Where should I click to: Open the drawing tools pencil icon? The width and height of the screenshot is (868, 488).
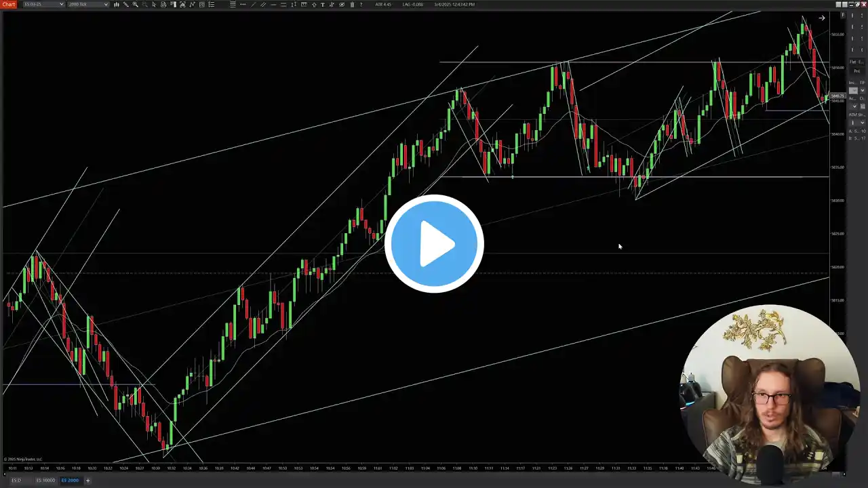(x=126, y=4)
